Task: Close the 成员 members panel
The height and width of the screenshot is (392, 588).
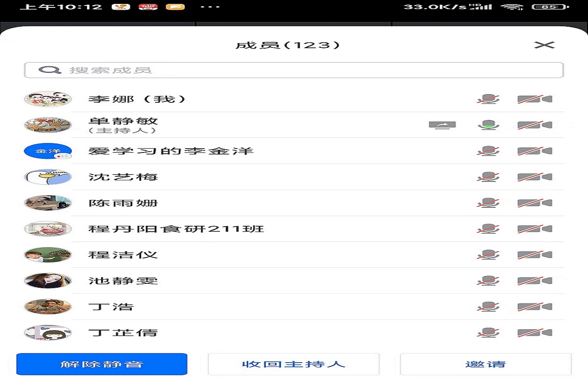Action: click(544, 45)
